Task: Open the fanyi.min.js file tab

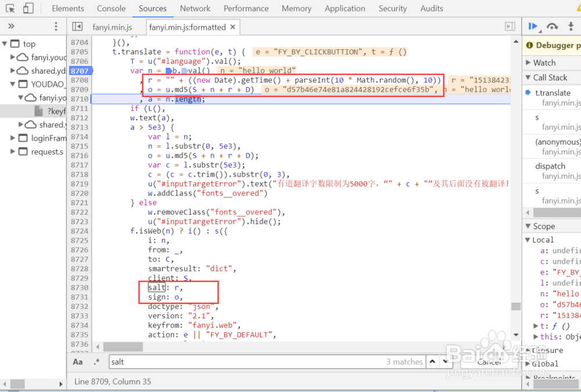Action: pos(113,26)
